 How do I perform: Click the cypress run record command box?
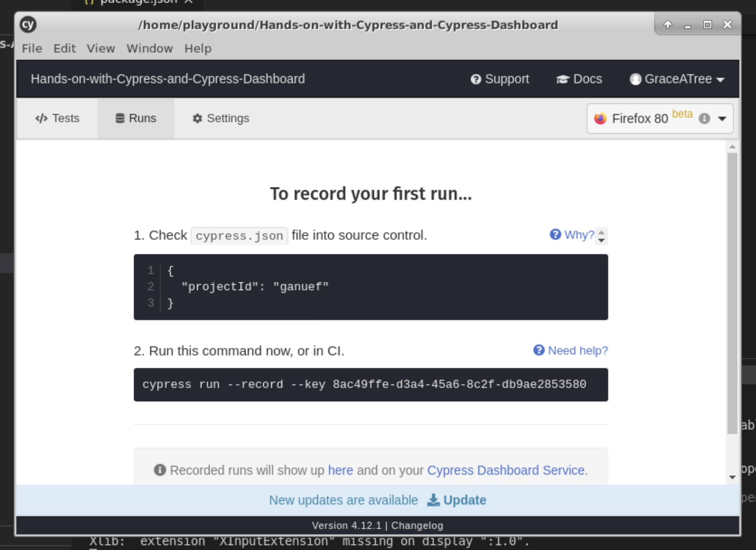tap(371, 384)
